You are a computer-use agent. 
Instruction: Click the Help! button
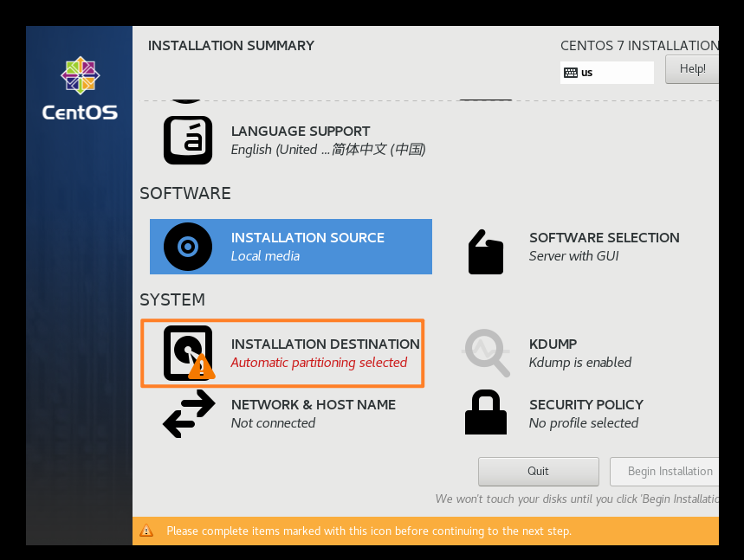pyautogui.click(x=692, y=69)
